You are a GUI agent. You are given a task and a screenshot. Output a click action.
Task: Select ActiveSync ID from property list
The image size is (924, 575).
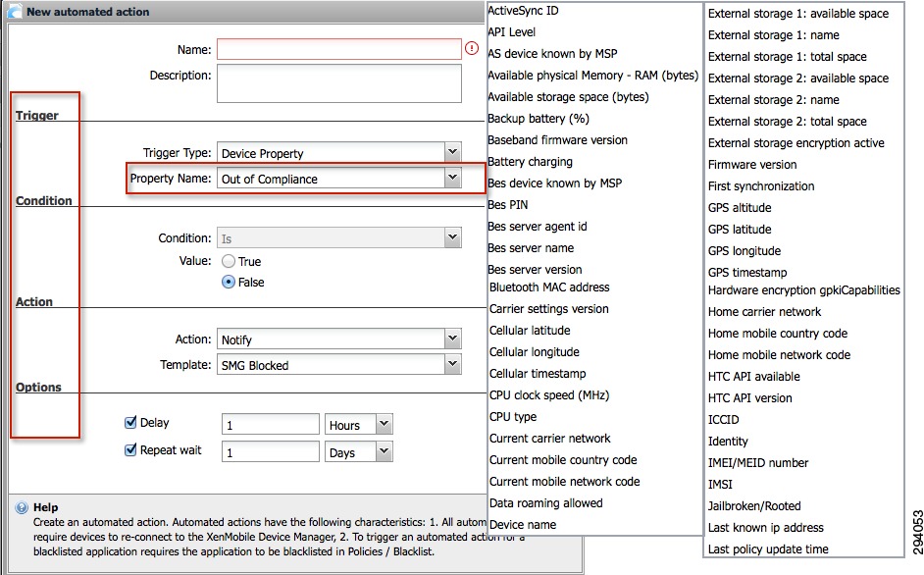point(523,11)
